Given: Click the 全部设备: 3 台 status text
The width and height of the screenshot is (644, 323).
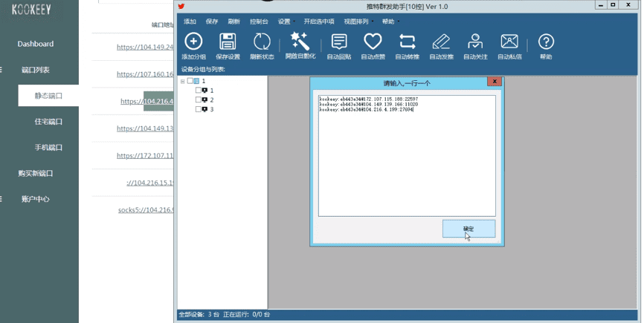Looking at the screenshot, I should [199, 314].
